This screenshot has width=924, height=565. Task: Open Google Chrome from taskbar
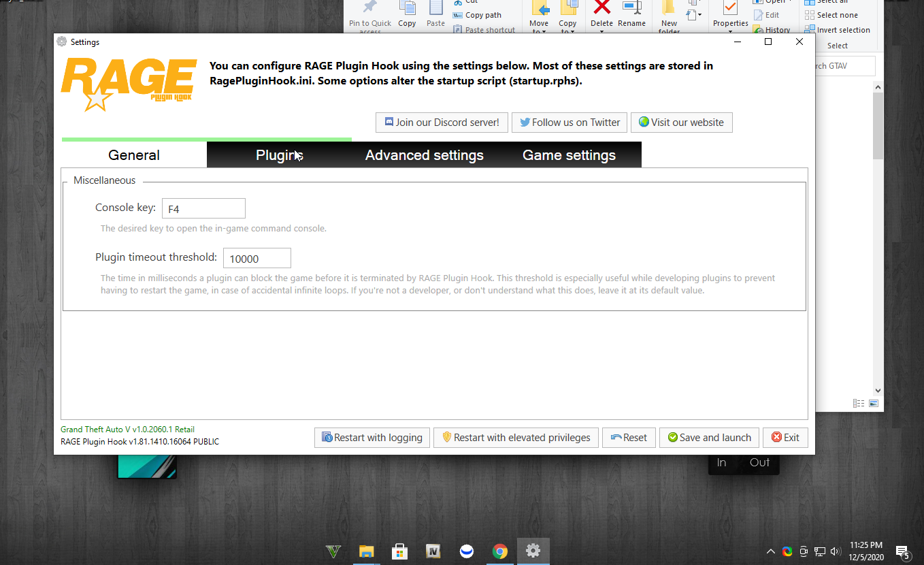(x=500, y=551)
